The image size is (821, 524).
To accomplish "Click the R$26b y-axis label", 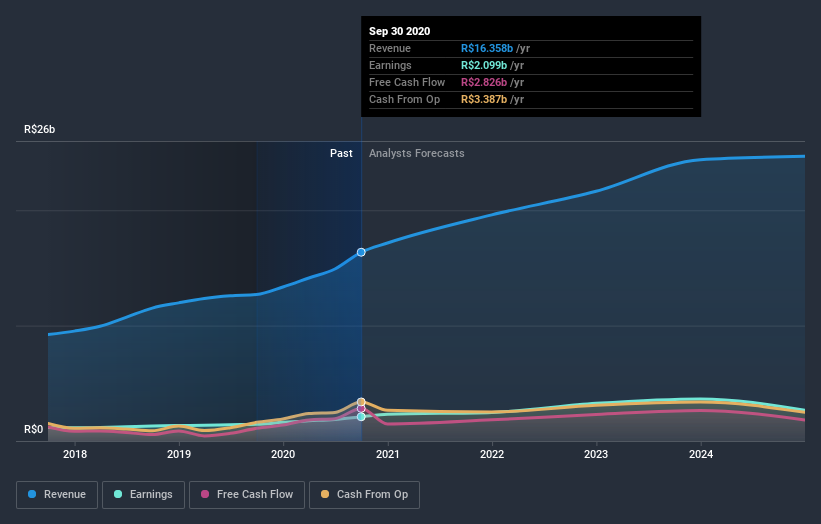I will pyautogui.click(x=39, y=129).
